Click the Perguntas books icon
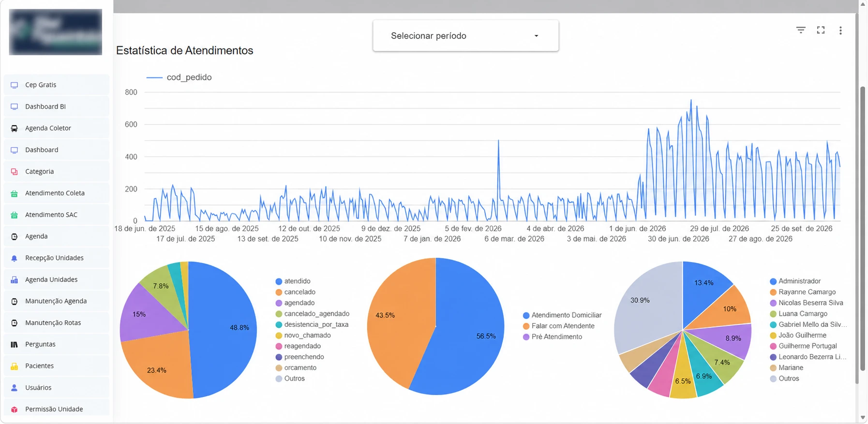Viewport: 868px width, 424px height. click(15, 345)
